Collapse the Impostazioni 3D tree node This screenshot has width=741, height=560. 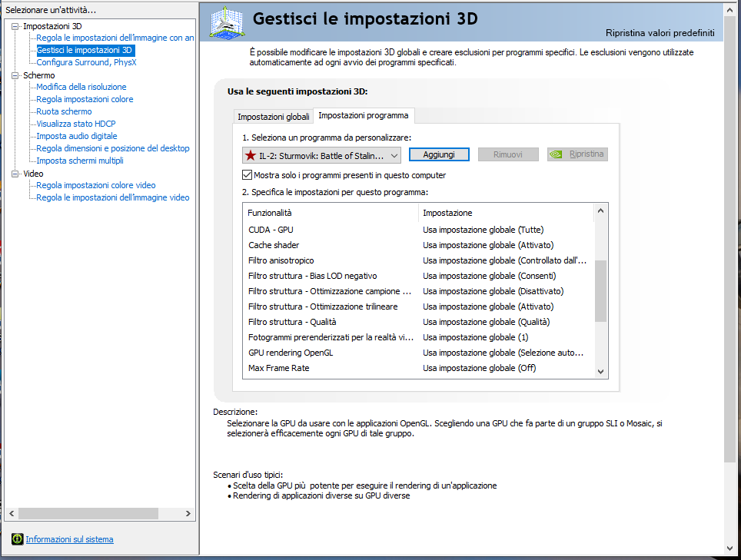(15, 26)
